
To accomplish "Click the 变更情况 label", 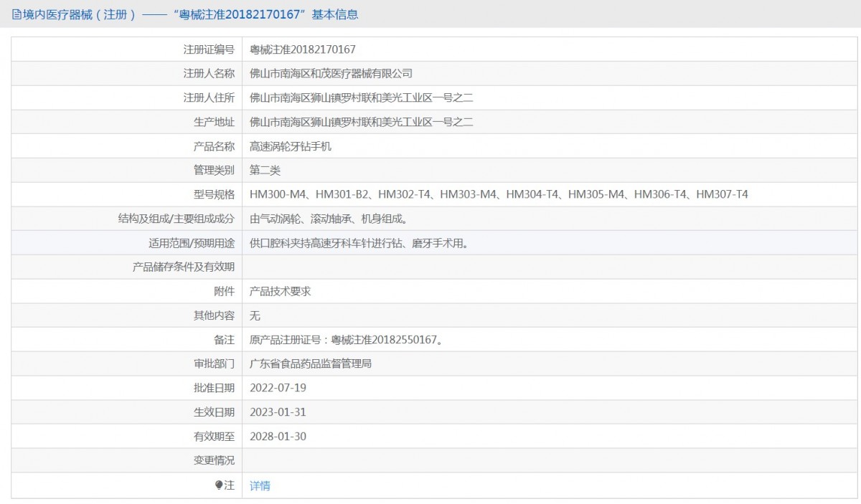I will 214,460.
